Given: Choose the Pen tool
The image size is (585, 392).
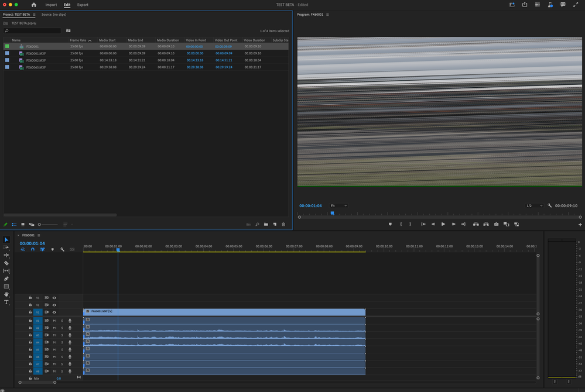Looking at the screenshot, I should [6, 278].
